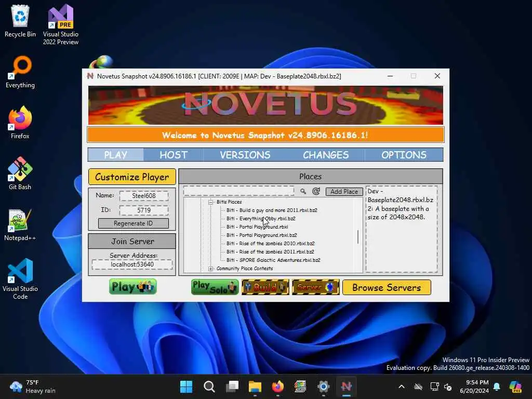Screen dimensions: 532x399
Task: Click the muted volume tray icon
Action: tap(448, 387)
